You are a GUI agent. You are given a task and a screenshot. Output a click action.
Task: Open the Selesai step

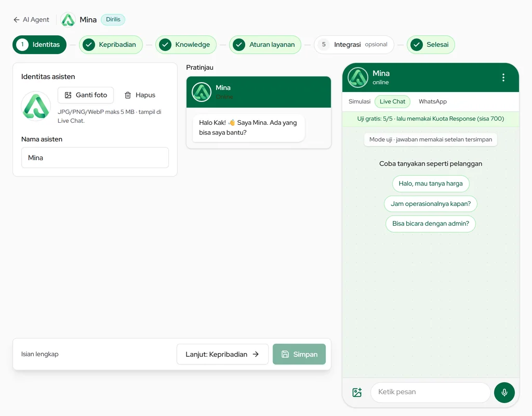pyautogui.click(x=431, y=45)
